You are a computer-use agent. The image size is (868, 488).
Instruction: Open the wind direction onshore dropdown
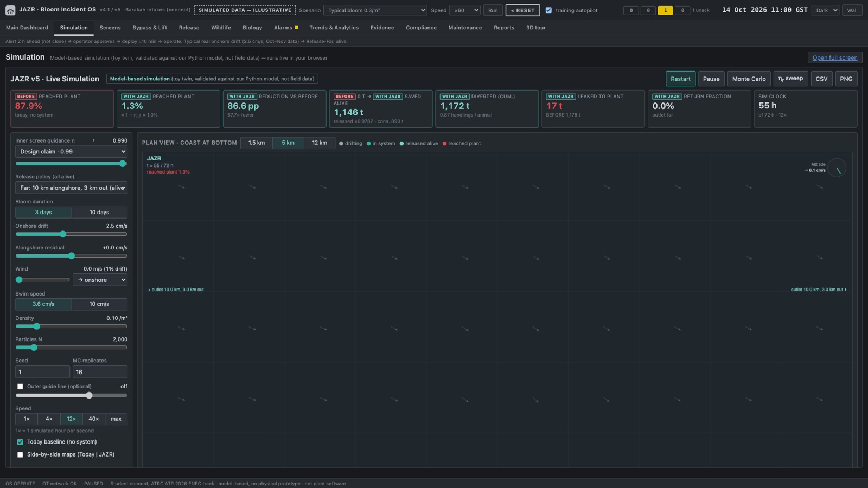(100, 280)
